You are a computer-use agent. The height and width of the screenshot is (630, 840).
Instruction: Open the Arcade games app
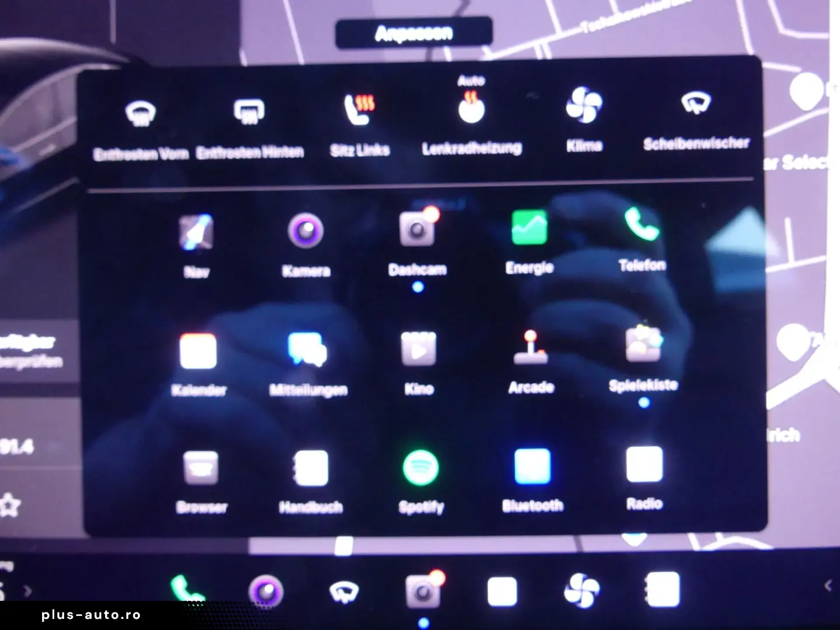pyautogui.click(x=530, y=348)
